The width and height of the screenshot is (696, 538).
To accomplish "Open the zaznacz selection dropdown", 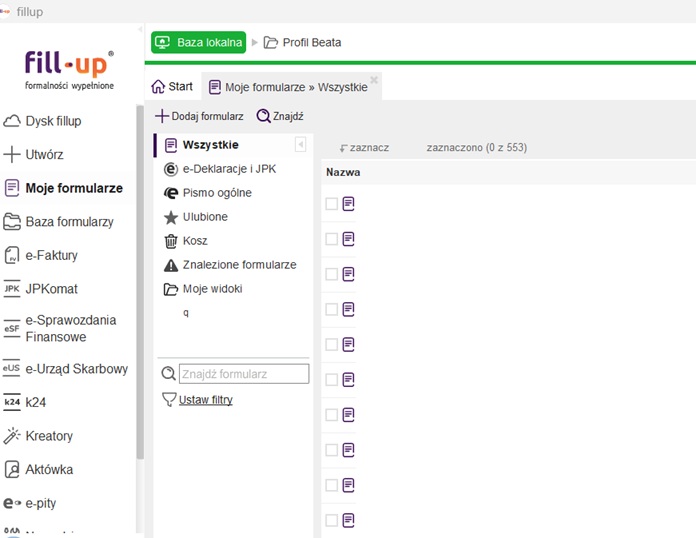I will [x=364, y=148].
